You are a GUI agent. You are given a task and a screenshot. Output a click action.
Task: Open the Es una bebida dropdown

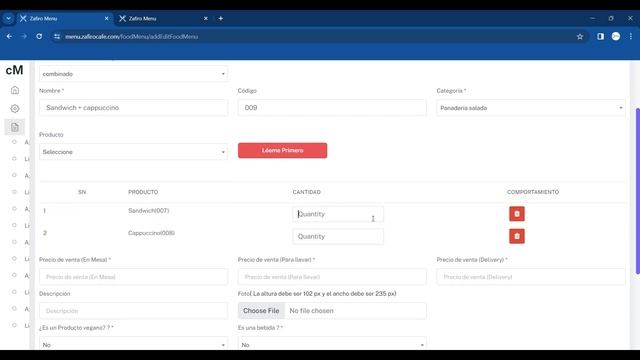[332, 344]
